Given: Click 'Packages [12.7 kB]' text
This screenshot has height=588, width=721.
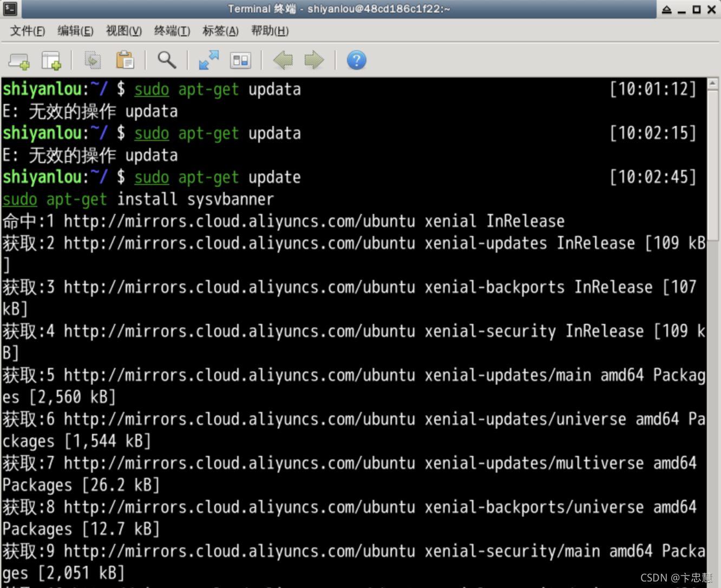Looking at the screenshot, I should point(81,529).
